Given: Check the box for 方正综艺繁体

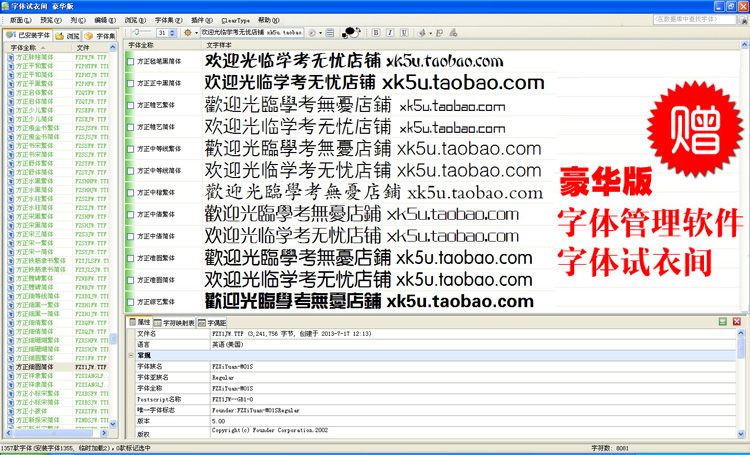Looking at the screenshot, I should click(130, 302).
